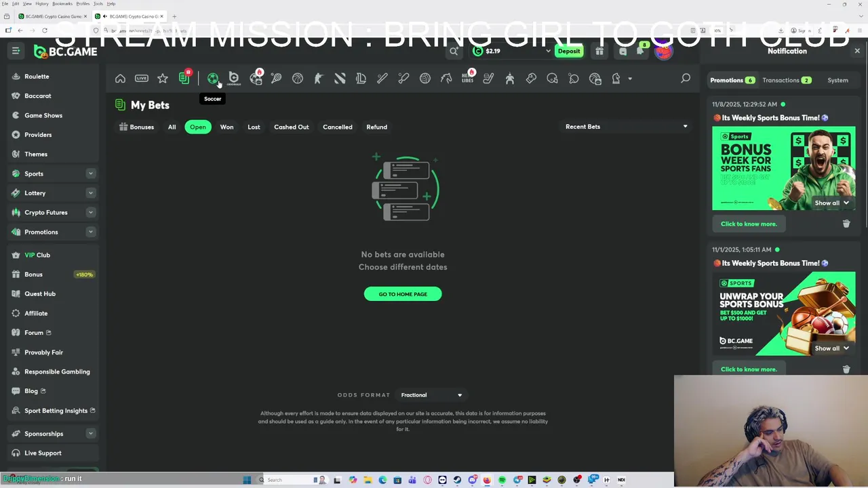This screenshot has width=868, height=488.
Task: Delete the second promotion with trash icon
Action: pos(846,369)
